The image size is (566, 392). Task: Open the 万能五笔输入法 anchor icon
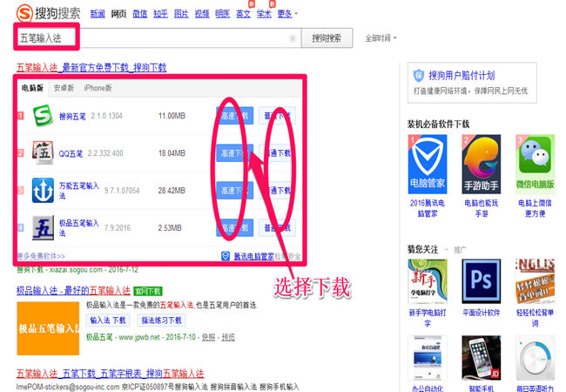pos(43,190)
